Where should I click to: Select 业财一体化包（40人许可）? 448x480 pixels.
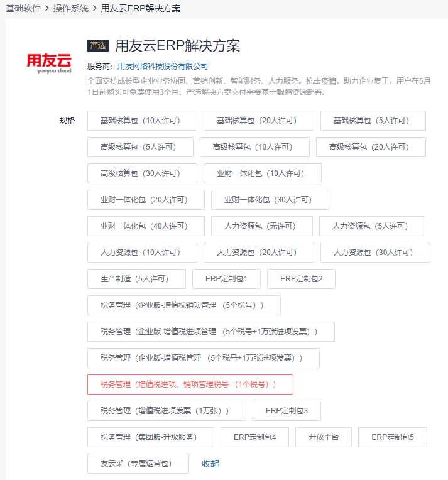click(x=146, y=226)
